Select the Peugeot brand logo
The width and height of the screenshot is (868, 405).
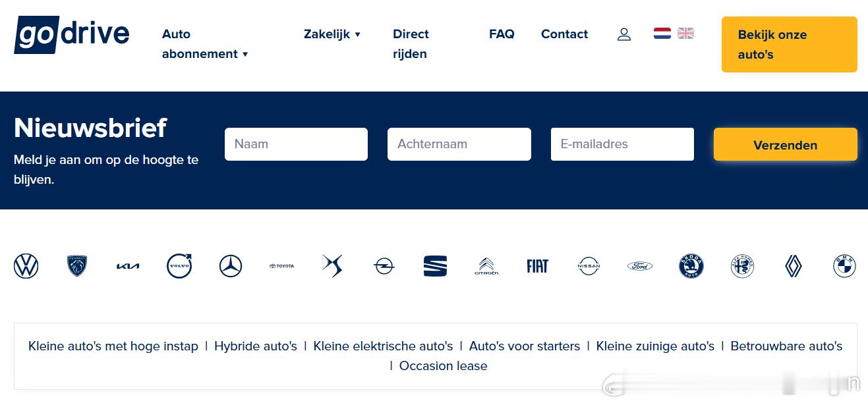pos(77,266)
